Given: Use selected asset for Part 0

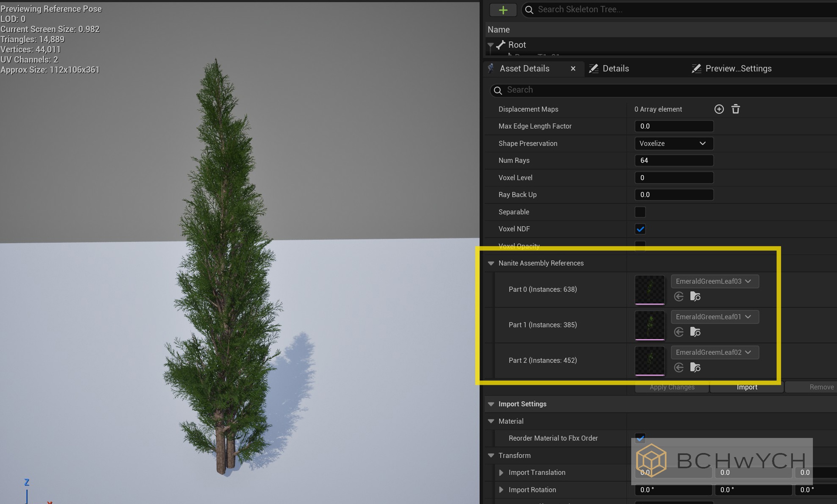Looking at the screenshot, I should [679, 297].
